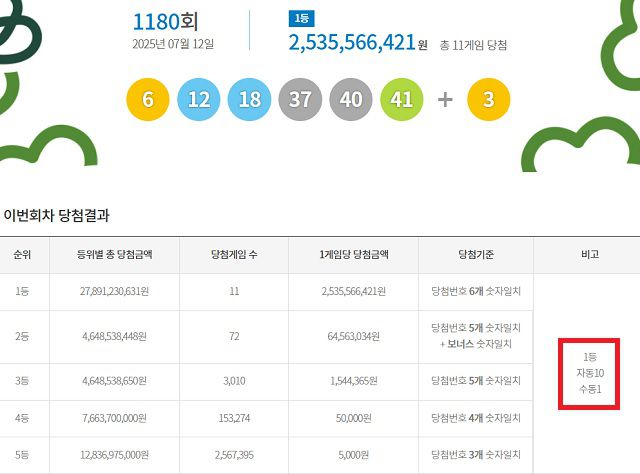Click the bonus number 3 ball
The height and width of the screenshot is (474, 640).
click(x=489, y=99)
